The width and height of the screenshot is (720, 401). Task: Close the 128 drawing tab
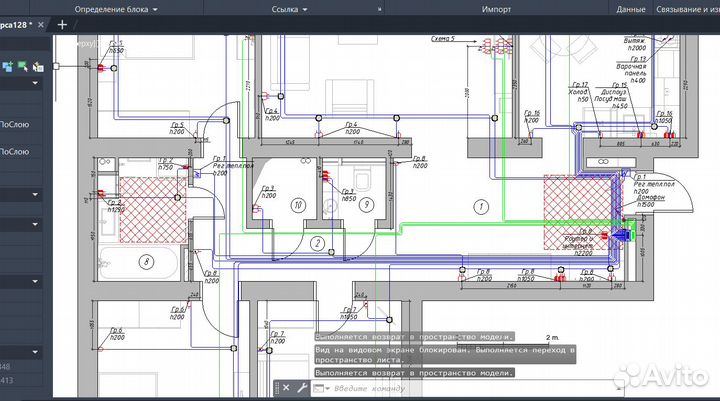(40, 24)
